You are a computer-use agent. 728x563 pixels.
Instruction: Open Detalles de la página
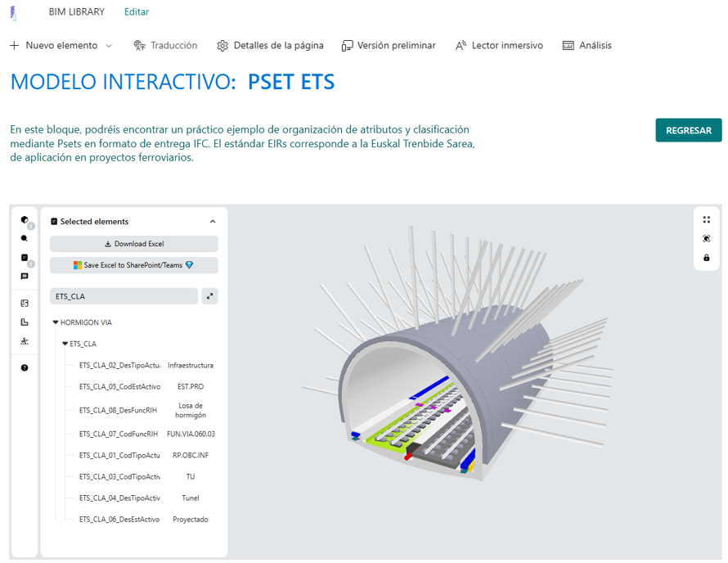click(x=271, y=46)
